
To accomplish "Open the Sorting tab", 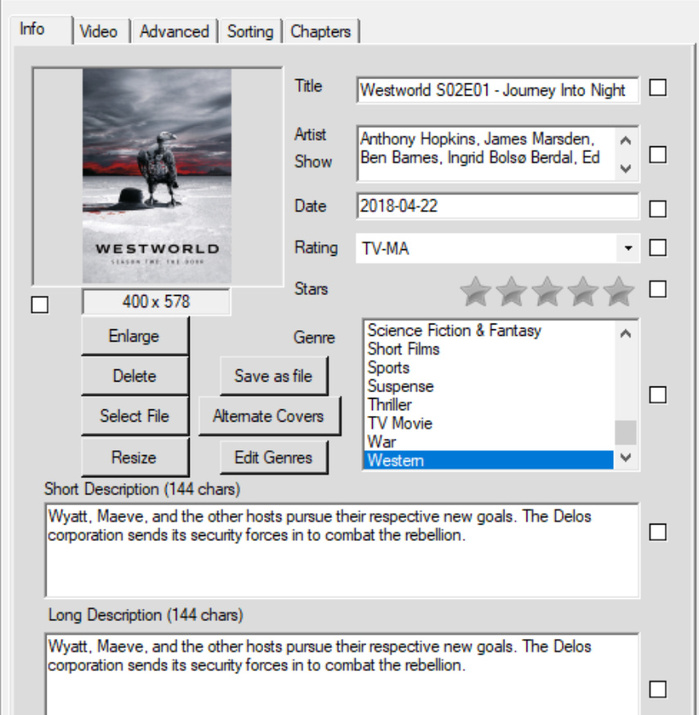I will (x=250, y=31).
